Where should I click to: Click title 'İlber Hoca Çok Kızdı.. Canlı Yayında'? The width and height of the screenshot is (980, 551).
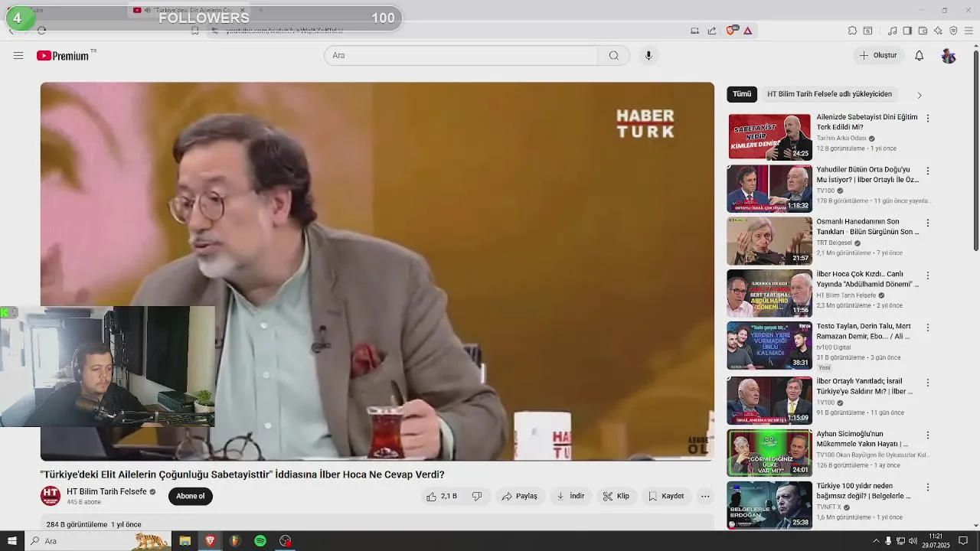click(x=867, y=279)
